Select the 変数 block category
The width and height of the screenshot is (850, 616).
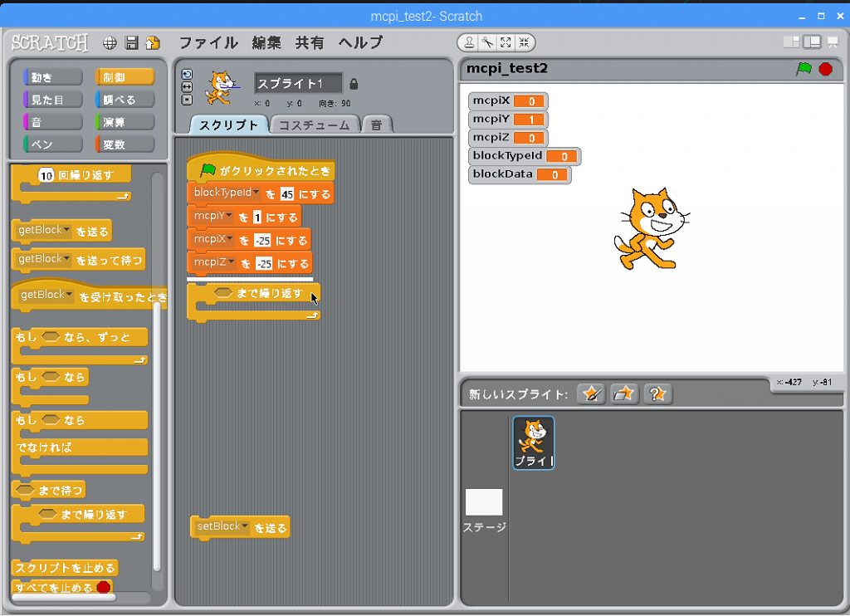[125, 144]
